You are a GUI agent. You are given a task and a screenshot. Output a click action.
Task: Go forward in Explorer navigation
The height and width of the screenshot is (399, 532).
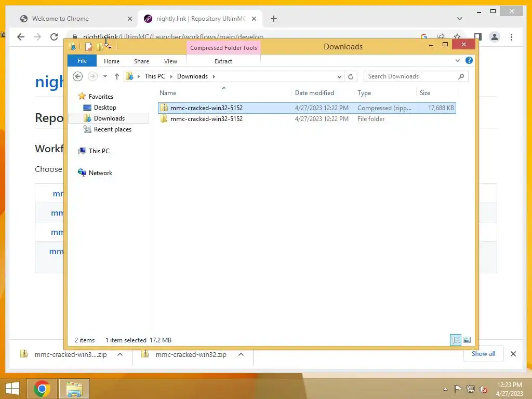point(92,76)
